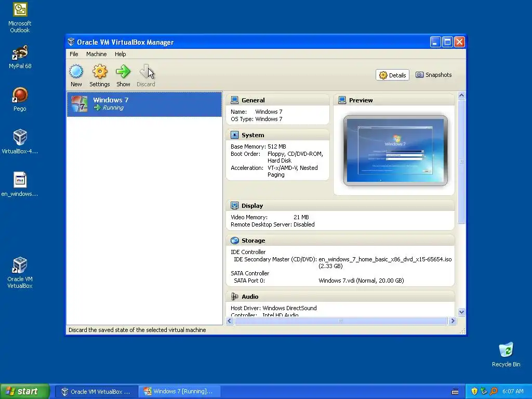Click horizontal scrollbar left arrow
The height and width of the screenshot is (399, 532).
(x=230, y=321)
